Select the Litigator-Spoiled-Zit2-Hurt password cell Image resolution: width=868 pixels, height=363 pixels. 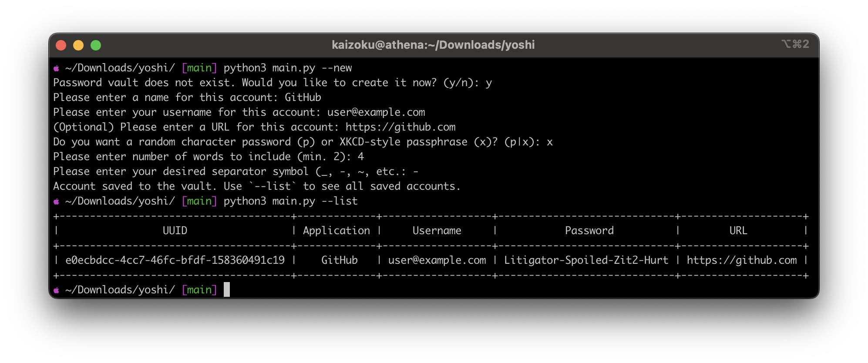(586, 260)
